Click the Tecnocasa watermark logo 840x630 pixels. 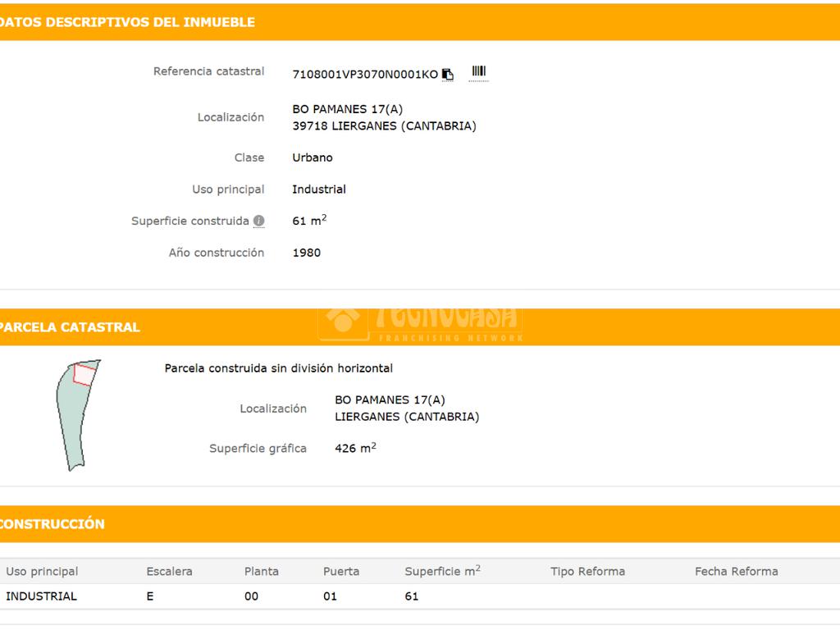click(x=420, y=322)
